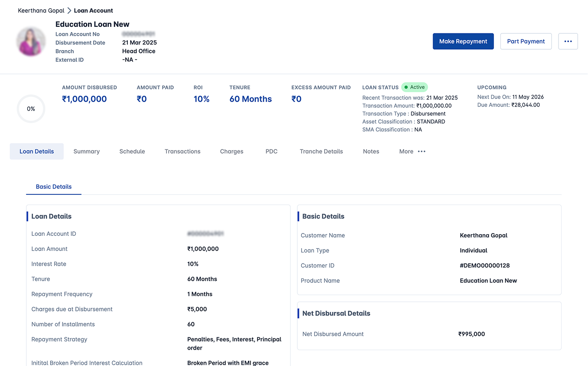The width and height of the screenshot is (588, 366).
Task: Switch to the Transactions tab
Action: [x=182, y=151]
